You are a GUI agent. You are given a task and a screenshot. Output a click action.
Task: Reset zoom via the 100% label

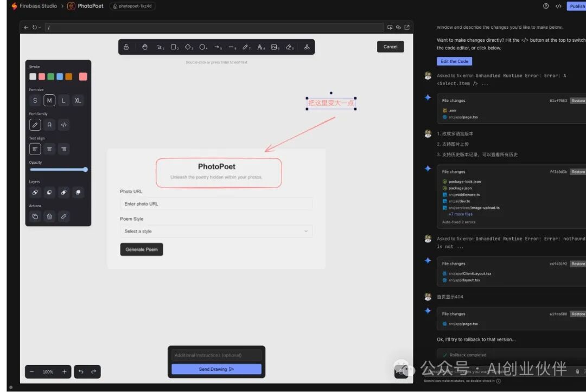click(x=48, y=372)
